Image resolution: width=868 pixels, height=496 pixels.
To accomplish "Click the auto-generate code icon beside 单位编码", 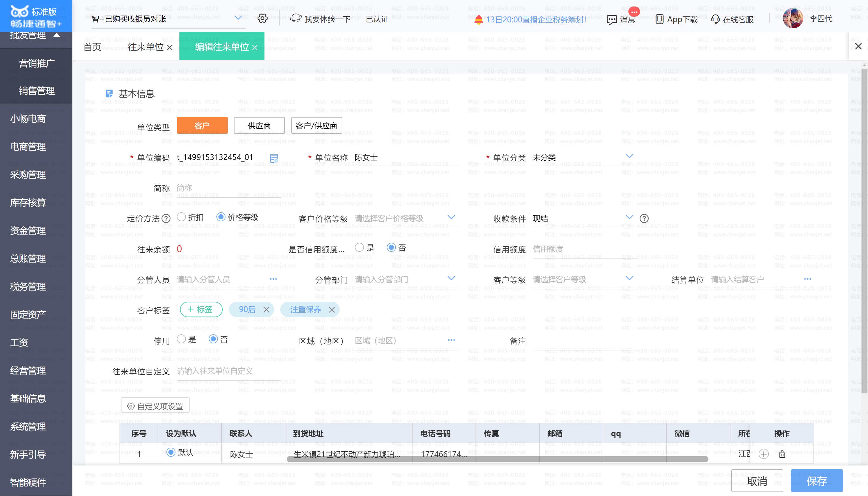I will click(x=274, y=158).
